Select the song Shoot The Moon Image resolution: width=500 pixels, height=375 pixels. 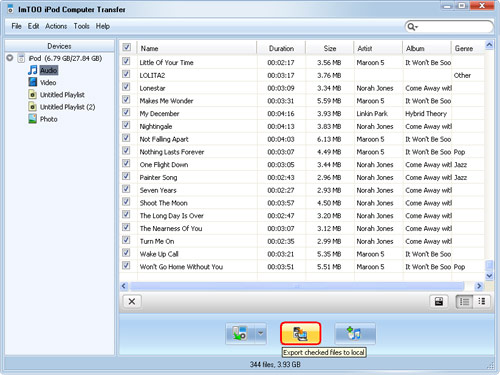pyautogui.click(x=163, y=203)
